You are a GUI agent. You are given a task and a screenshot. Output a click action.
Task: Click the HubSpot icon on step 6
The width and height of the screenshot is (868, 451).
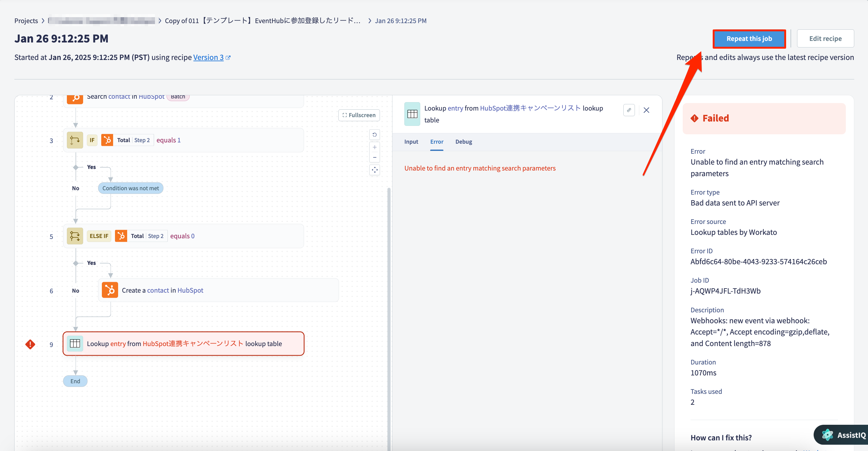point(110,290)
